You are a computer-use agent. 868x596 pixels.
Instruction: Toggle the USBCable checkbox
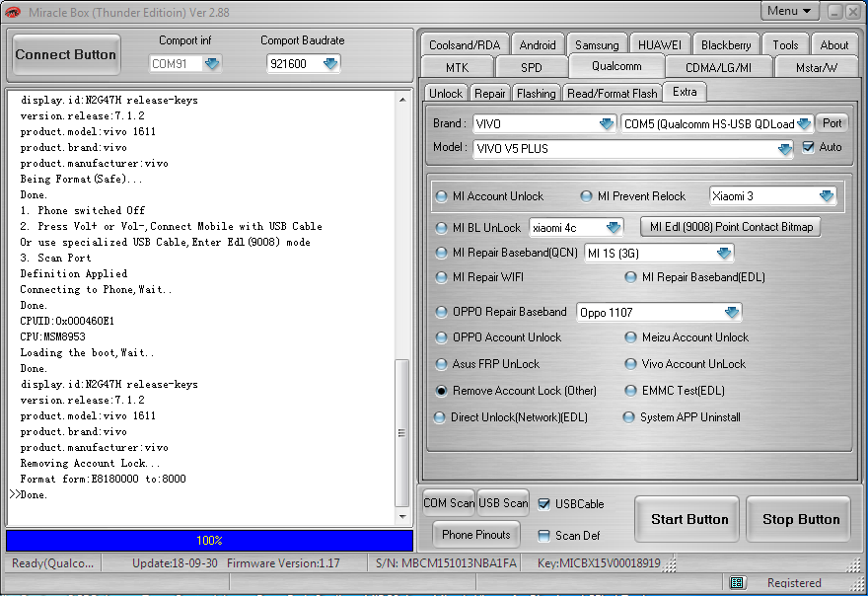pos(544,503)
